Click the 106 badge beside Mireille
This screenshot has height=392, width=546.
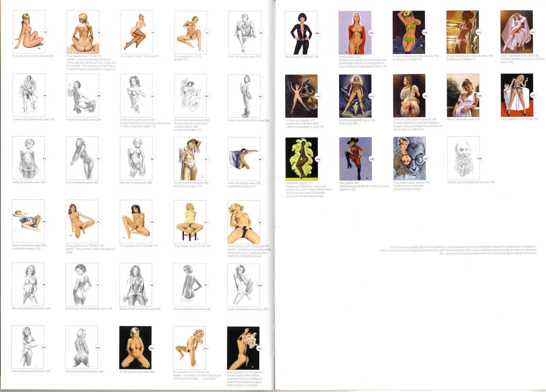click(317, 33)
